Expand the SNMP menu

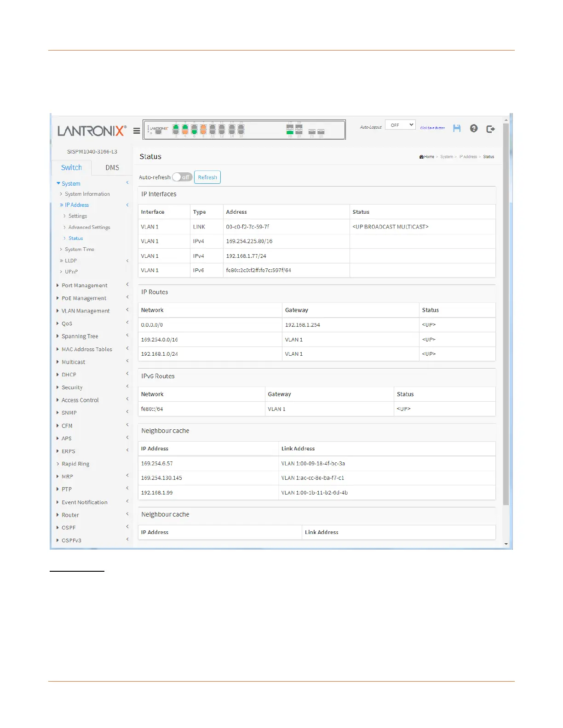click(x=69, y=413)
